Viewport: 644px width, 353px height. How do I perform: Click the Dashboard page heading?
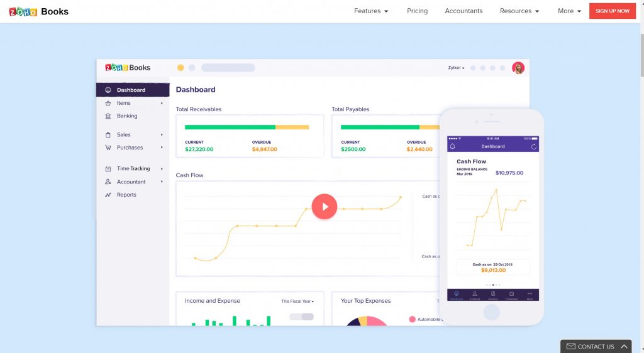[x=196, y=90]
